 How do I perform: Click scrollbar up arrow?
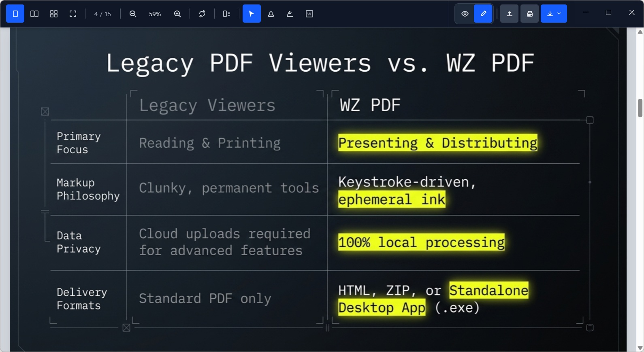(x=640, y=32)
